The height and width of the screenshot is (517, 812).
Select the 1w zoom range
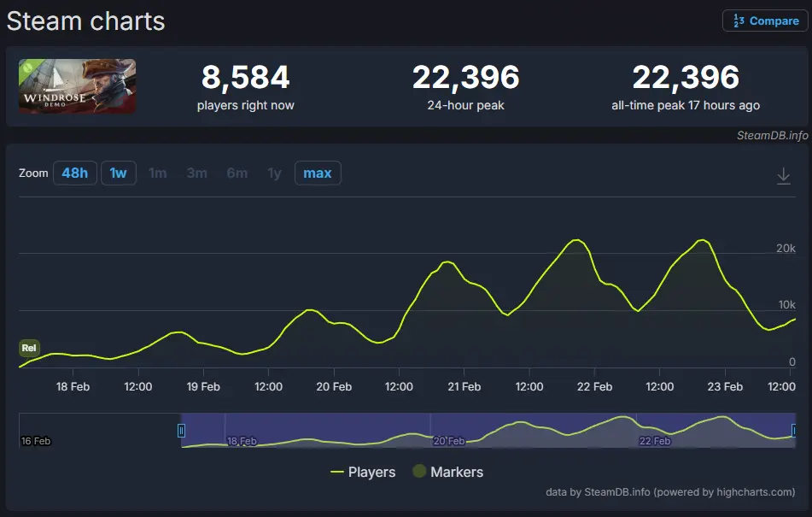117,173
